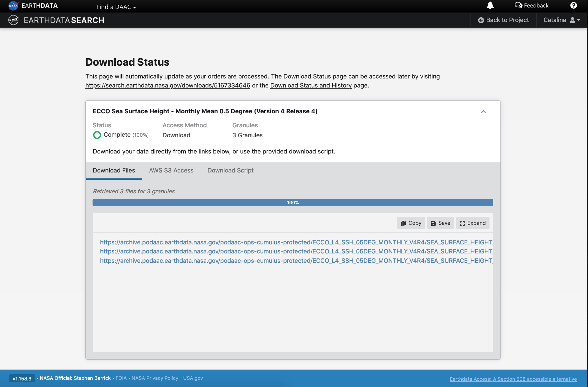Open the first podaac archive file link
The width and height of the screenshot is (588, 387).
tap(296, 242)
